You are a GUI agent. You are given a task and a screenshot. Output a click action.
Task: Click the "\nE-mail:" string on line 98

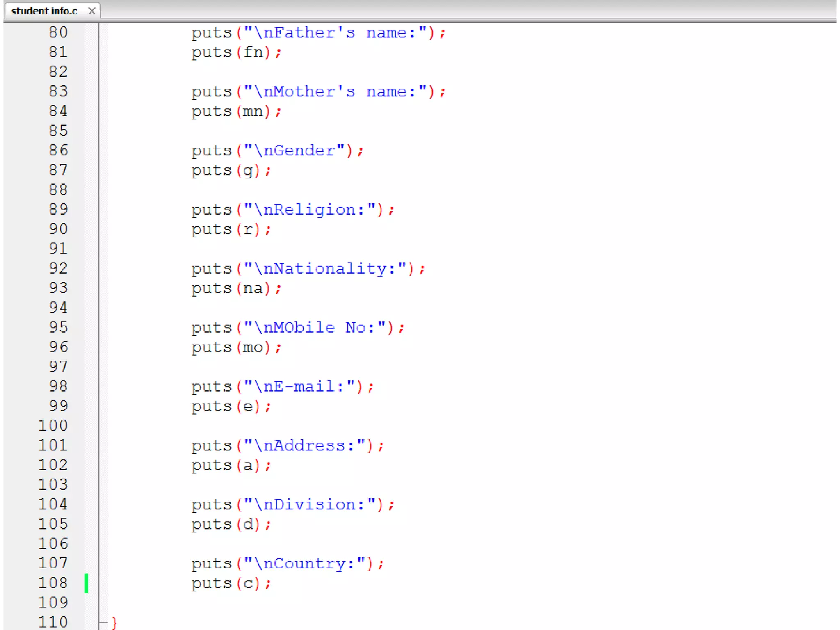[x=299, y=387]
